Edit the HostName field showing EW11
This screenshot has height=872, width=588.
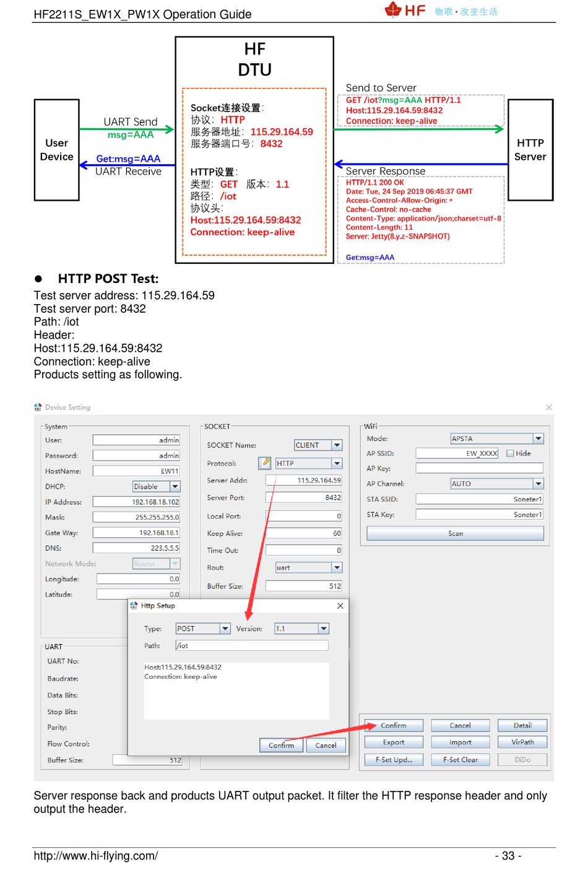pos(136,471)
